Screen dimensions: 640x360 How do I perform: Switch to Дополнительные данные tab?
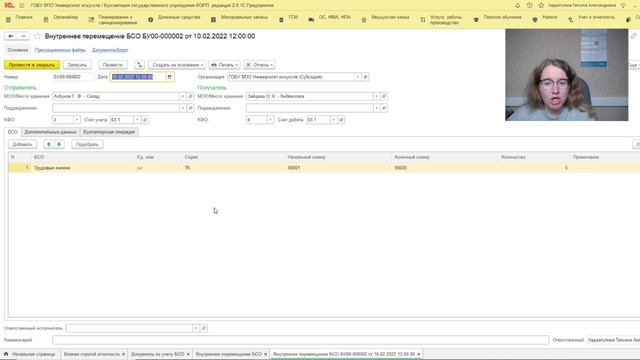click(50, 132)
